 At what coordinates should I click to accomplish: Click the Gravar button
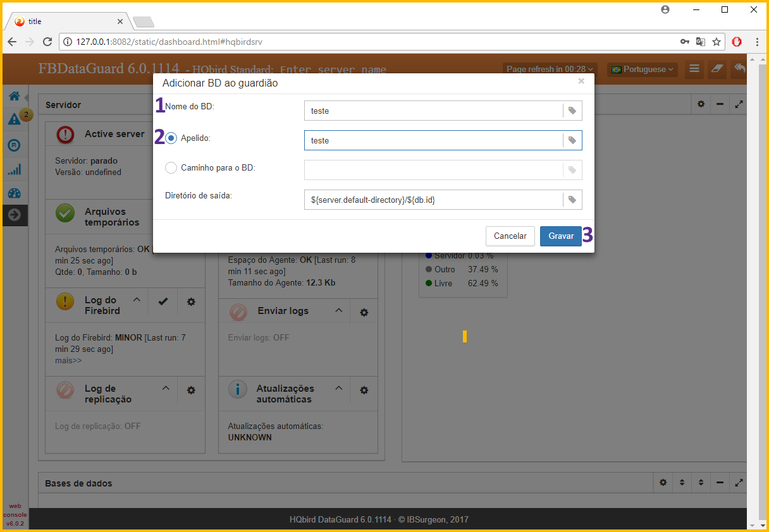(561, 236)
